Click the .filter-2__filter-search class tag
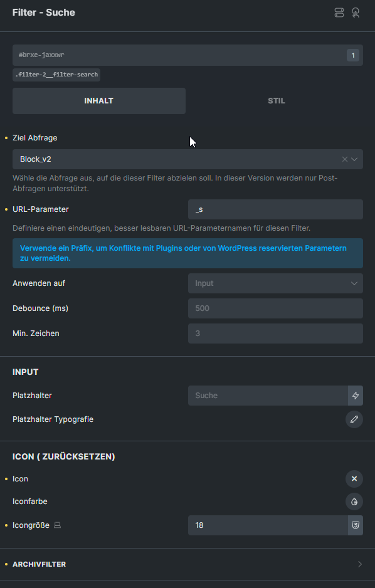This screenshot has height=588, width=375. [56, 75]
